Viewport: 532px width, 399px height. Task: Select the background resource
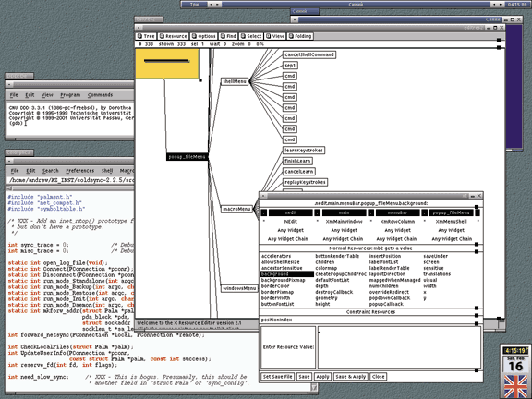pos(287,274)
